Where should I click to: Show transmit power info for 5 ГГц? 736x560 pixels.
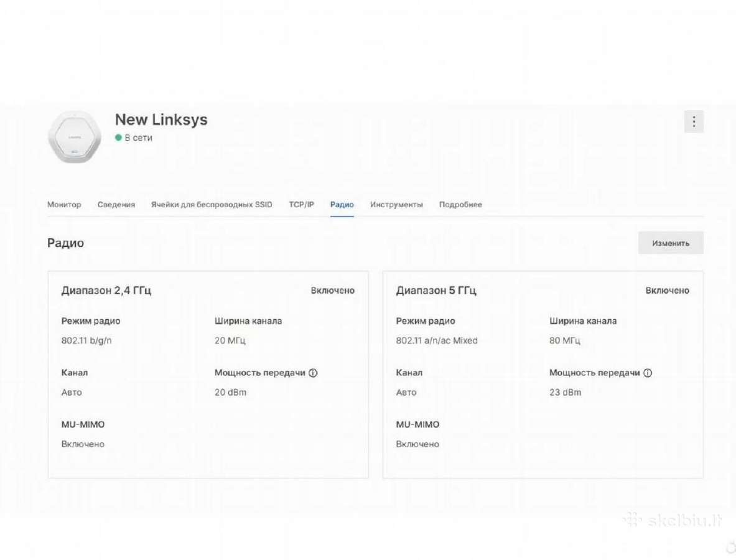(648, 373)
